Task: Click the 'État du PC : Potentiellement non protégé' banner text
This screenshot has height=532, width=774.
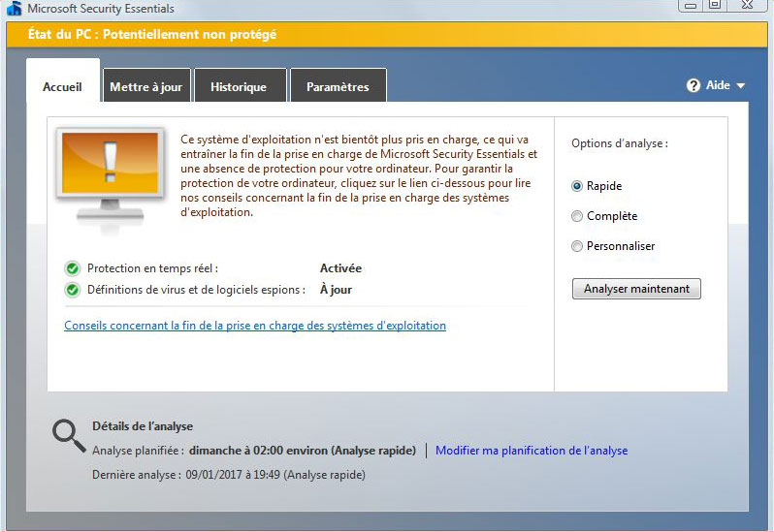Action: point(152,34)
